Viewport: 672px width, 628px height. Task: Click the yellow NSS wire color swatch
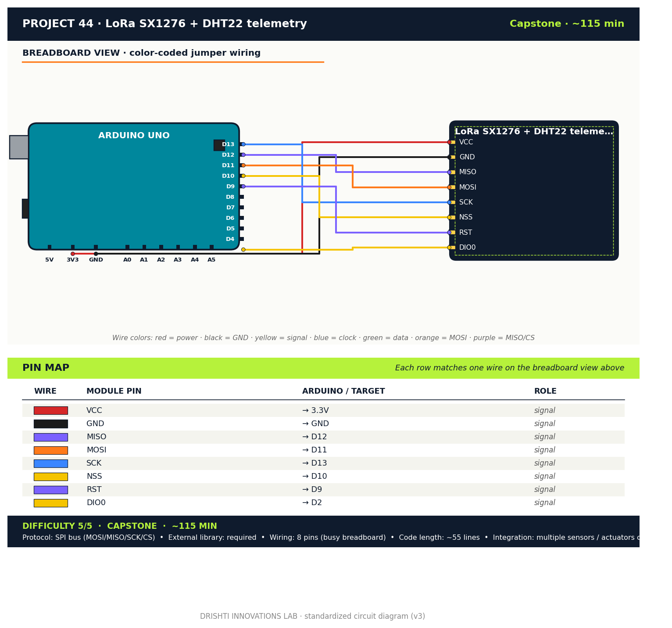pos(51,476)
